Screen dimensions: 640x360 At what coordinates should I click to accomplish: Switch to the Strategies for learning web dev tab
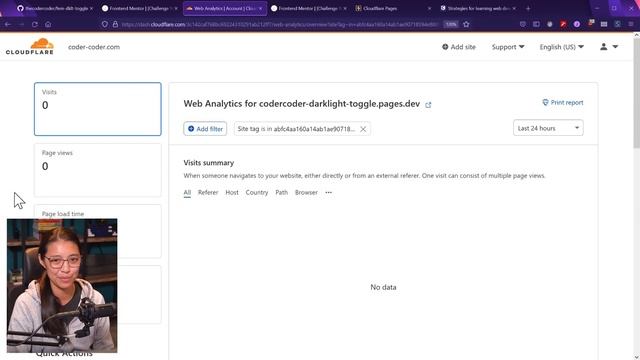click(x=478, y=8)
